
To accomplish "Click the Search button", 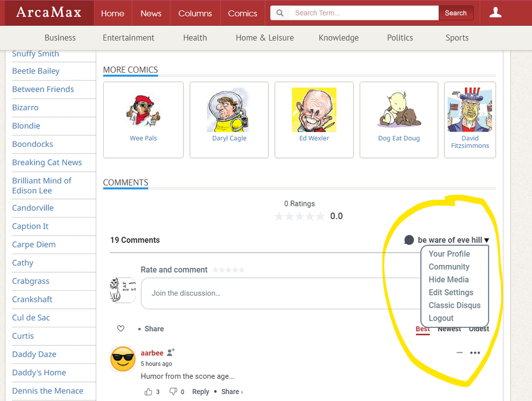I will (456, 13).
